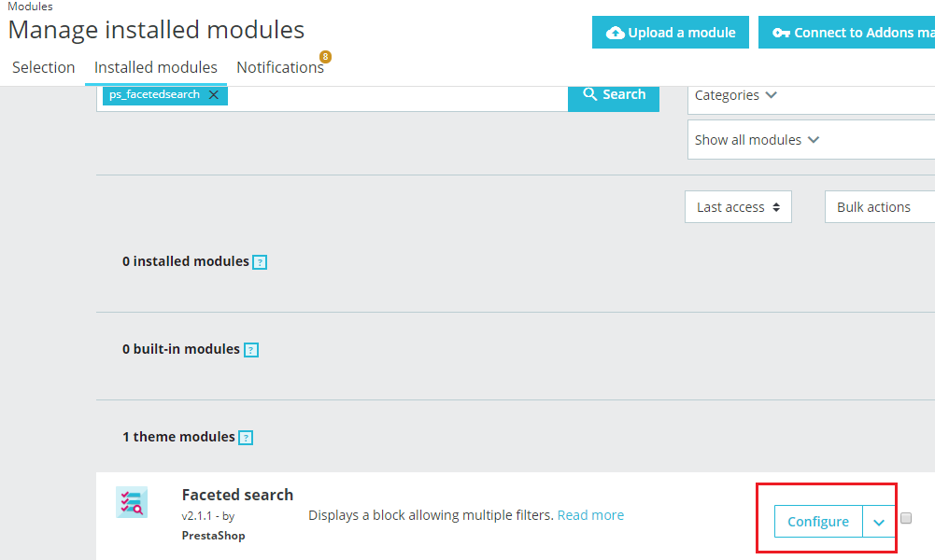Viewport: 935px width, 560px height.
Task: Open the Categories dropdown
Action: coord(811,99)
